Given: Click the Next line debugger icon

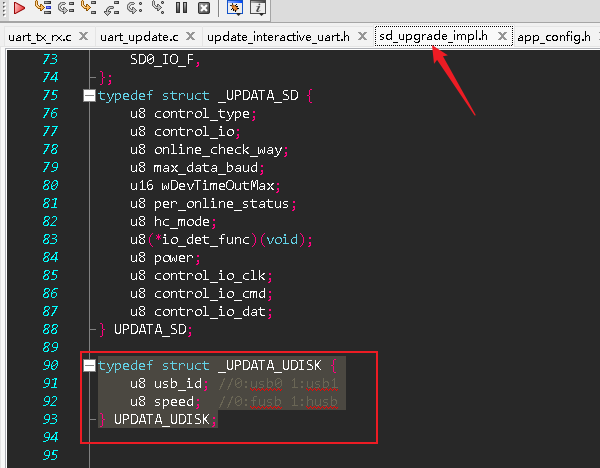Looking at the screenshot, I should point(66,7).
